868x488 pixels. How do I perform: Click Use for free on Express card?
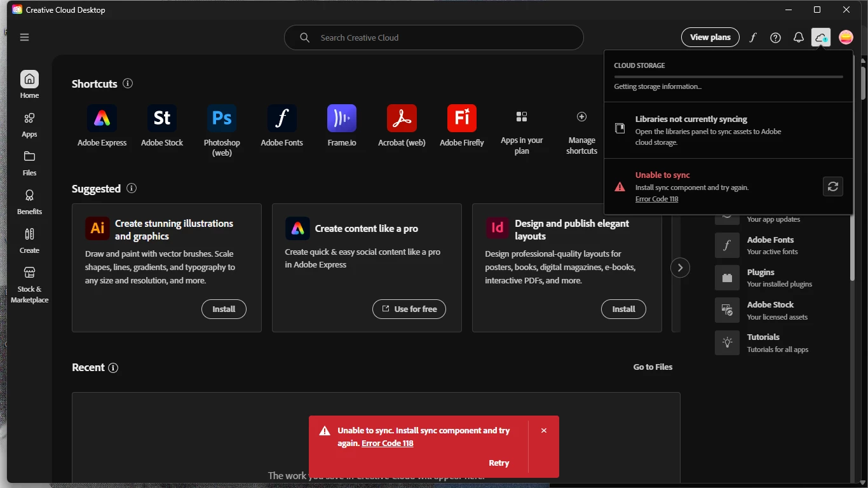pyautogui.click(x=409, y=309)
